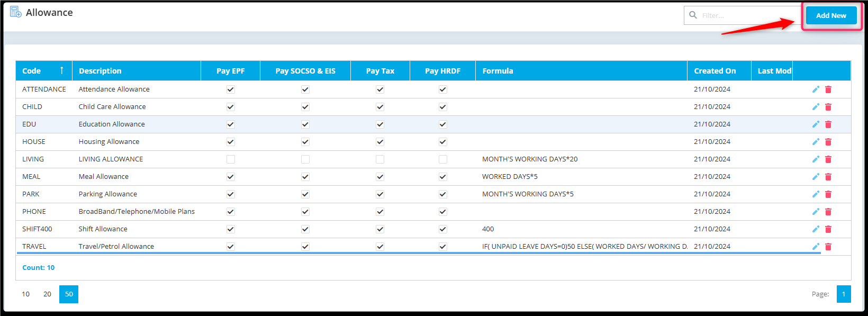Toggle Pay HRDF checkbox for TRAVEL
Image resolution: width=868 pixels, height=316 pixels.
(443, 247)
